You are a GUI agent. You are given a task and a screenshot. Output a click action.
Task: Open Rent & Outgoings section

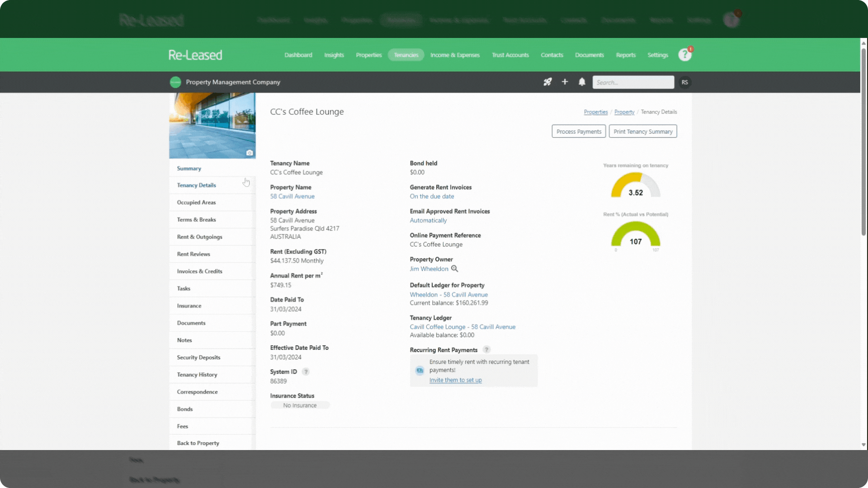pos(212,237)
